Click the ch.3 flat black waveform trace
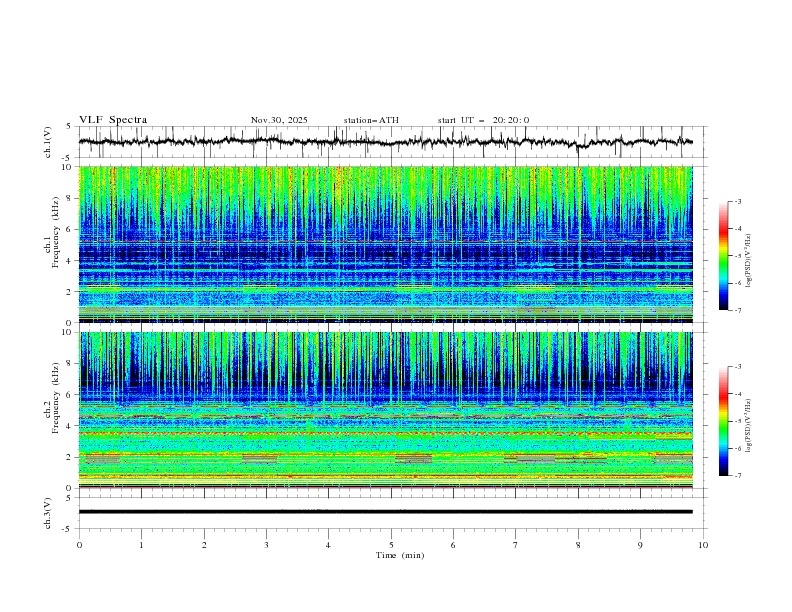This screenshot has width=792, height=612. tap(386, 512)
